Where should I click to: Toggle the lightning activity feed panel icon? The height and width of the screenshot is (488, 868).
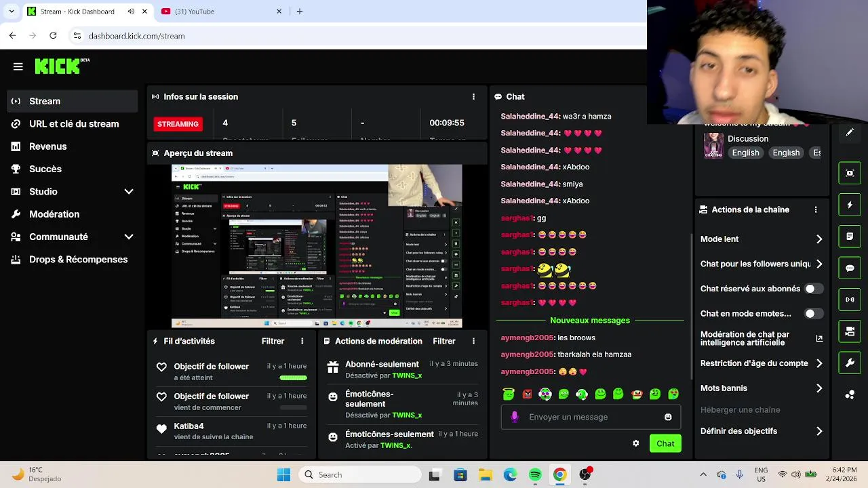pyautogui.click(x=850, y=205)
